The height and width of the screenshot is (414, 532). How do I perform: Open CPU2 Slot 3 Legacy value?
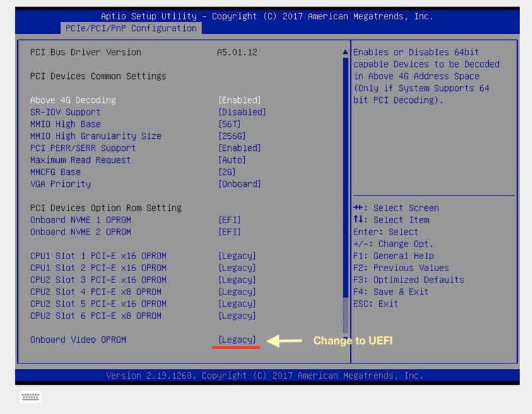tap(237, 280)
